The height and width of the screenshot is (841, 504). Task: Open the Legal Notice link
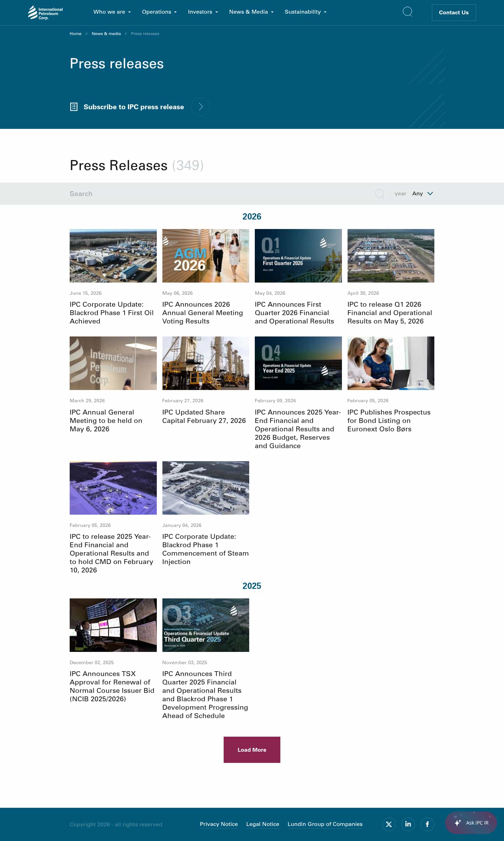point(262,824)
